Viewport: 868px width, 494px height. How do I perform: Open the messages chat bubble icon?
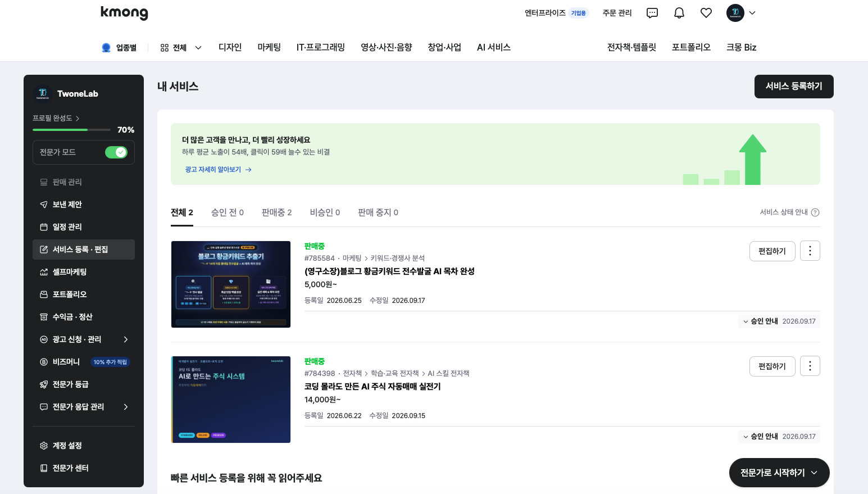click(x=652, y=13)
